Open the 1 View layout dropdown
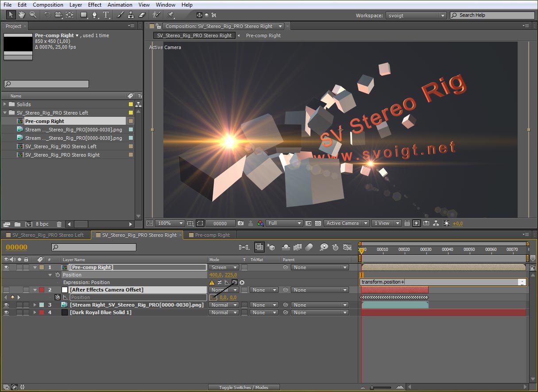The image size is (538, 392). point(387,223)
